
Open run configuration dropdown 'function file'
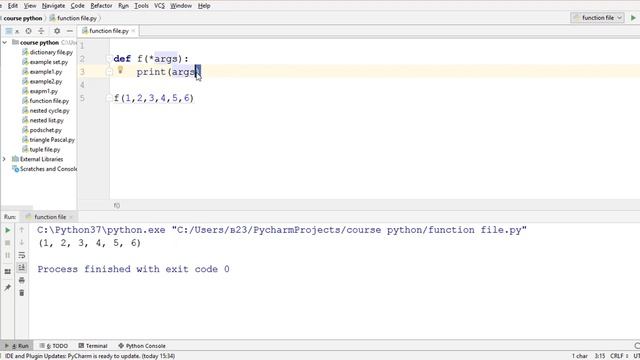click(597, 18)
